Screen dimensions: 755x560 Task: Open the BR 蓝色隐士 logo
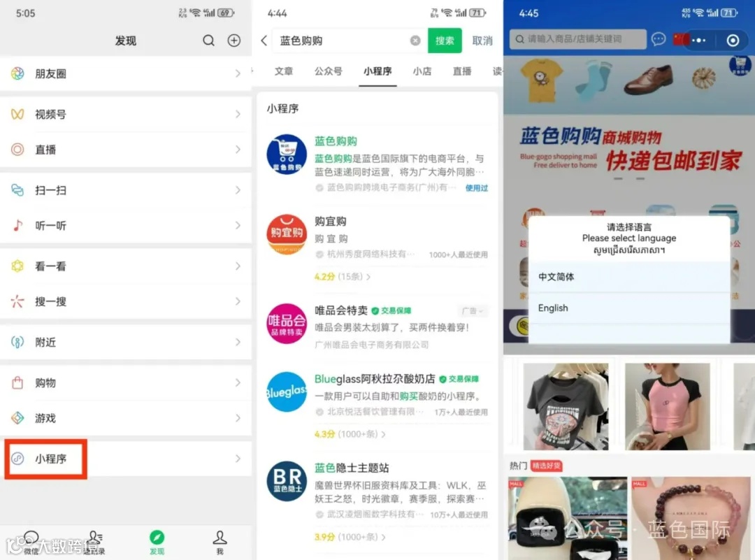coord(287,481)
